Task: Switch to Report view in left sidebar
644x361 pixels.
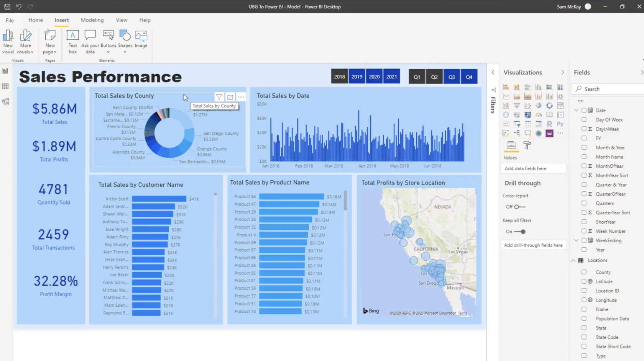Action: click(5, 71)
